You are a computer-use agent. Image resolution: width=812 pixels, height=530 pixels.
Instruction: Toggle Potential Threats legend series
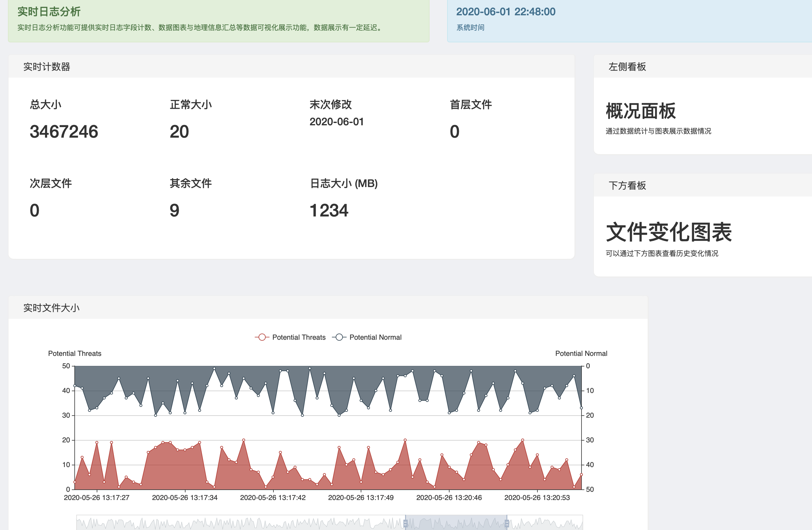point(298,337)
